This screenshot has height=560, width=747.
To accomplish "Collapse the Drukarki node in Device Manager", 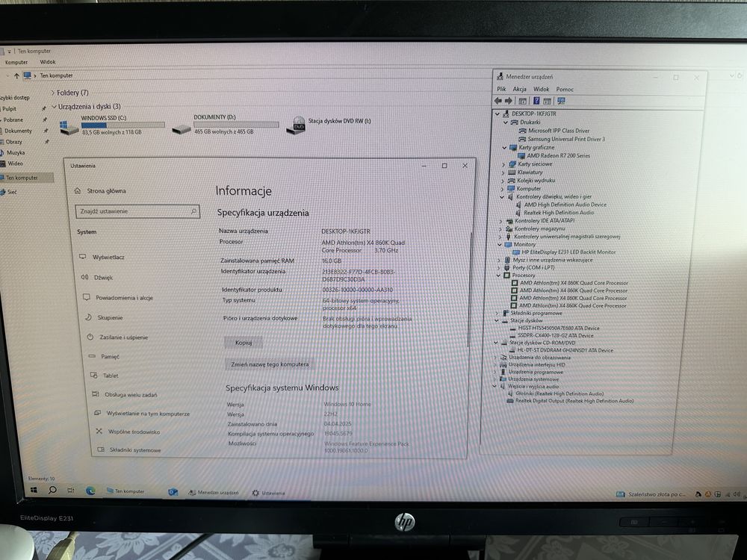I will pos(506,122).
